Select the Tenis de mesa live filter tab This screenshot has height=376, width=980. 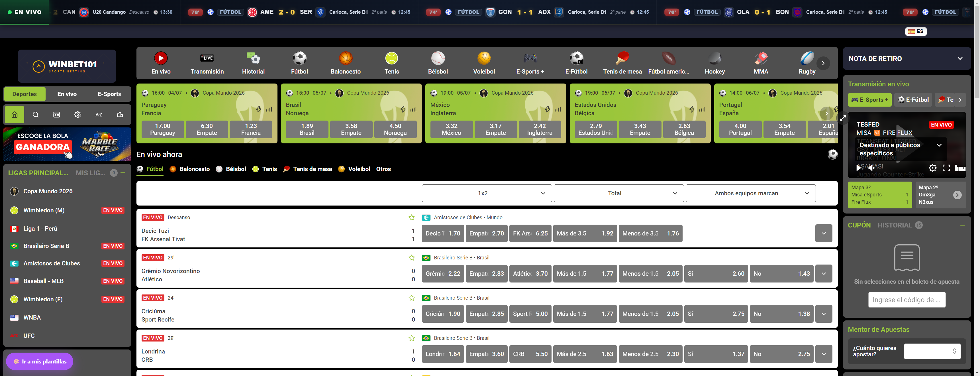[x=307, y=169]
